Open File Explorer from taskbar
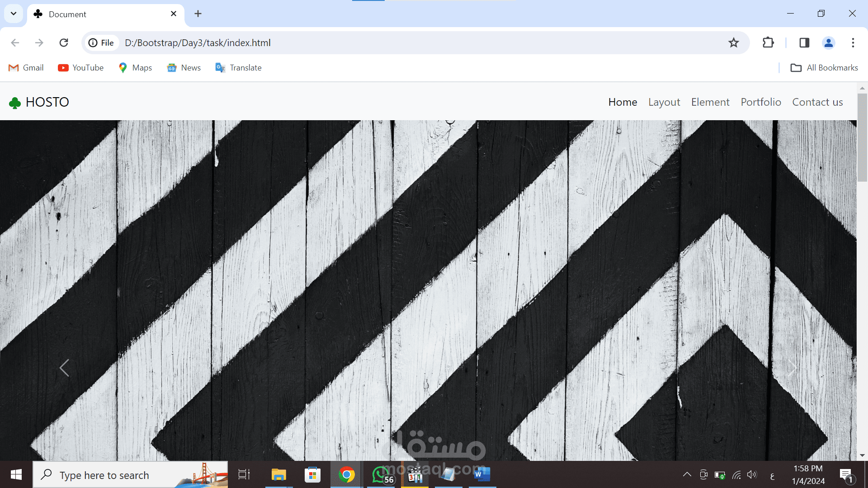Viewport: 868px width, 488px height. [x=278, y=475]
